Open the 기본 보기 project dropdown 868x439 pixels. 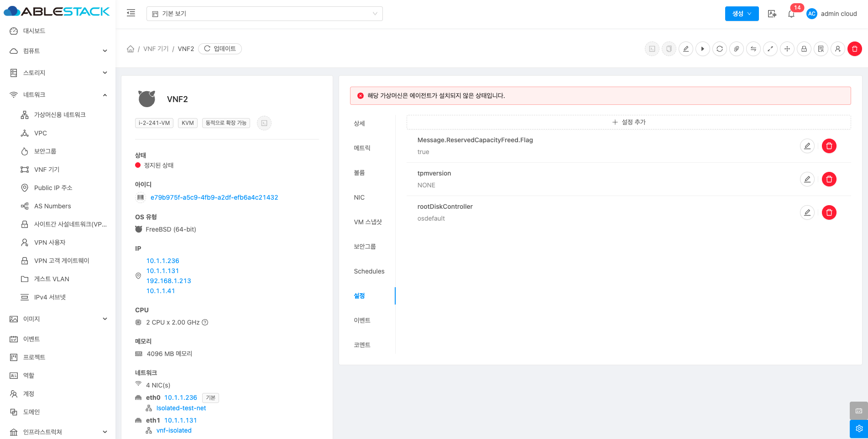pyautogui.click(x=264, y=14)
